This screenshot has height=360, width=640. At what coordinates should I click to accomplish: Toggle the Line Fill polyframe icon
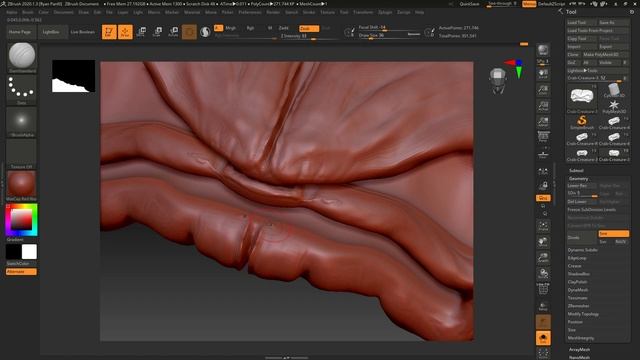coord(543,289)
